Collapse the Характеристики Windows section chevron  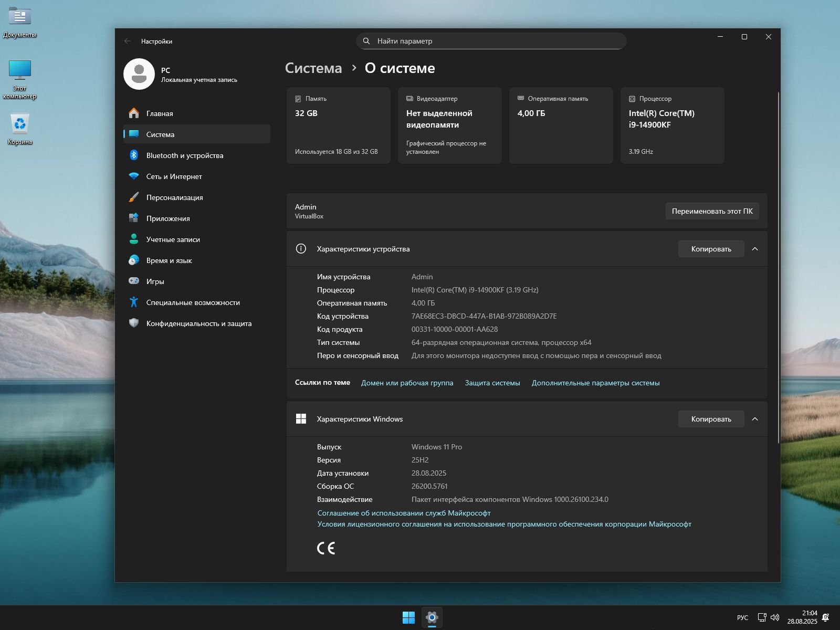(x=755, y=419)
